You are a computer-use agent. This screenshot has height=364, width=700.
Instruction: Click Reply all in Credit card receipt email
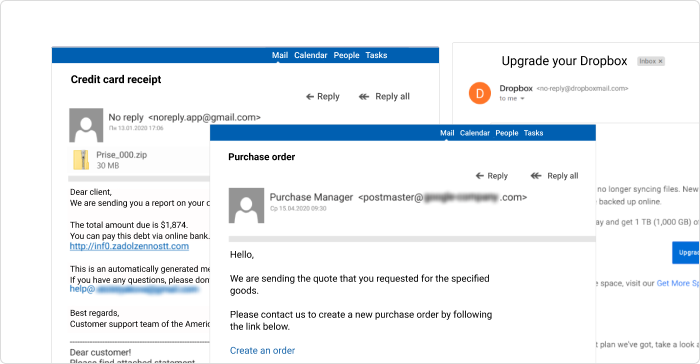tap(384, 96)
